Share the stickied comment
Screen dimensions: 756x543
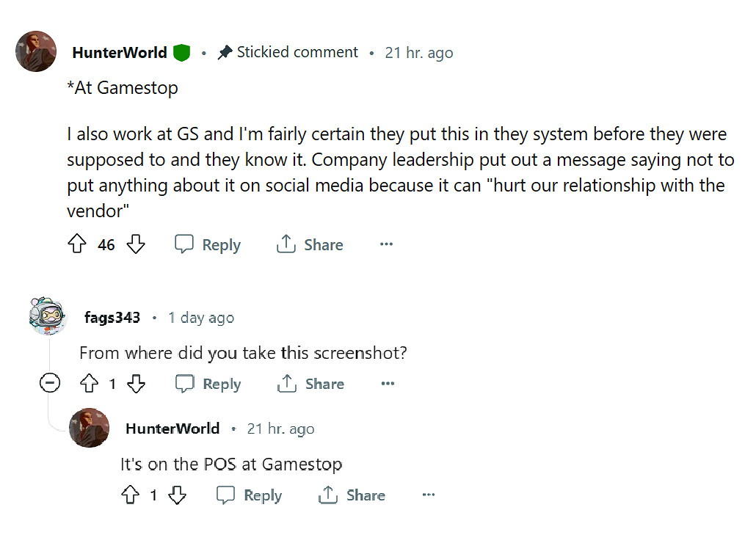point(310,245)
